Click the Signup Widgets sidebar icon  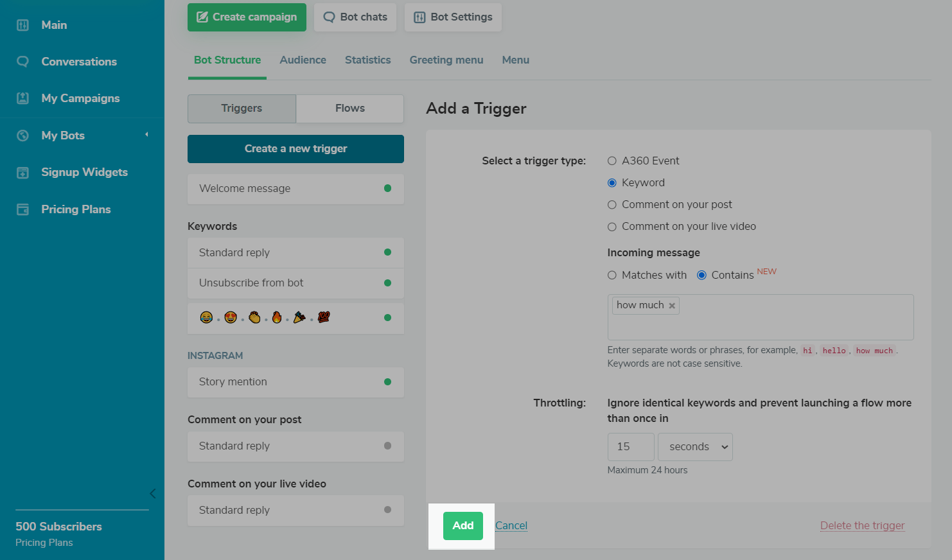click(22, 172)
